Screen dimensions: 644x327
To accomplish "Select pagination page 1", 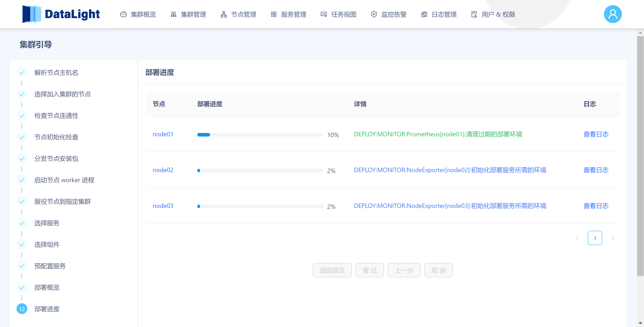I will pyautogui.click(x=595, y=238).
